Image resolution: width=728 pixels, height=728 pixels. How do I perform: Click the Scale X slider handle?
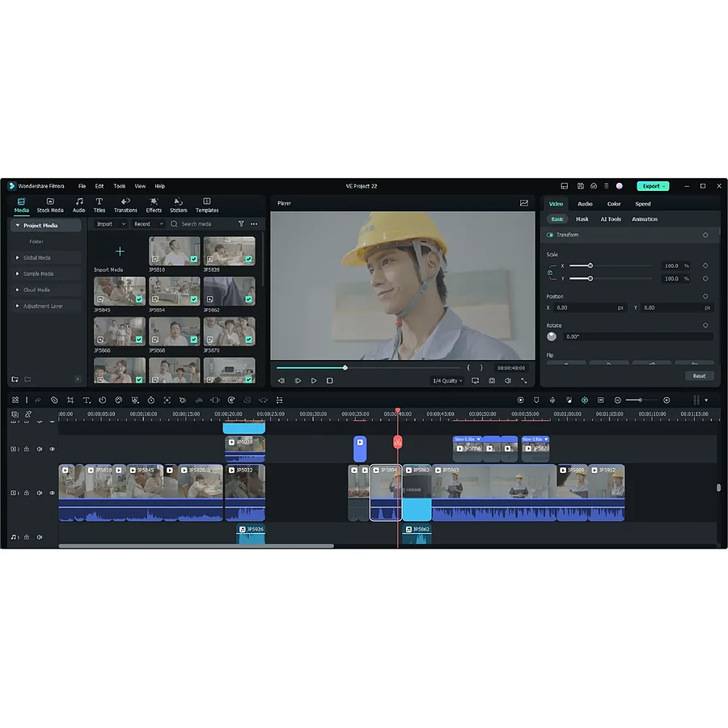pos(590,265)
